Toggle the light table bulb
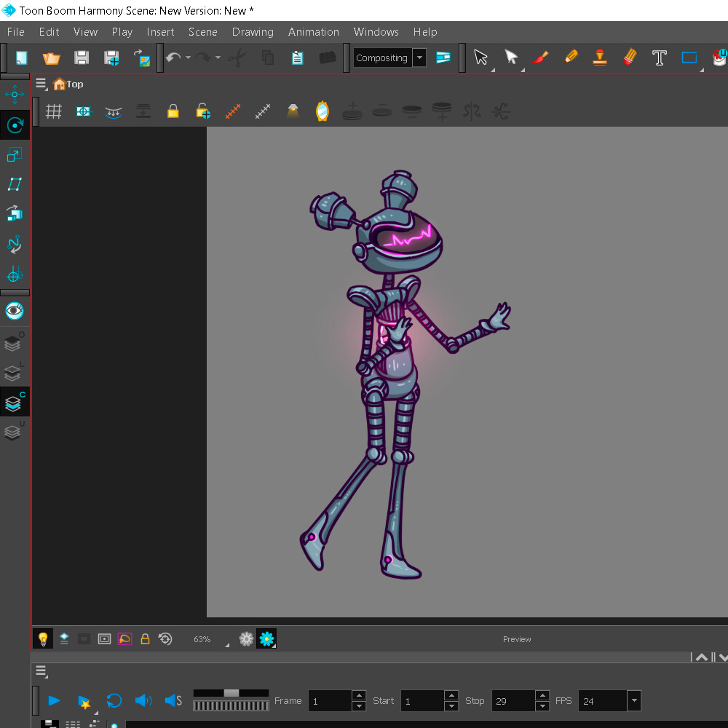 pyautogui.click(x=43, y=639)
